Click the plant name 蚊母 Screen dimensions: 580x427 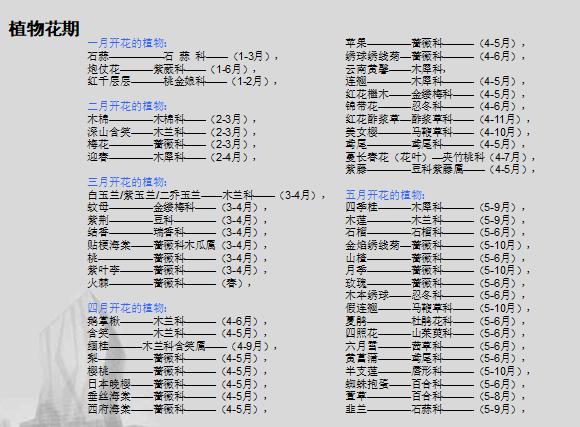pyautogui.click(x=98, y=207)
